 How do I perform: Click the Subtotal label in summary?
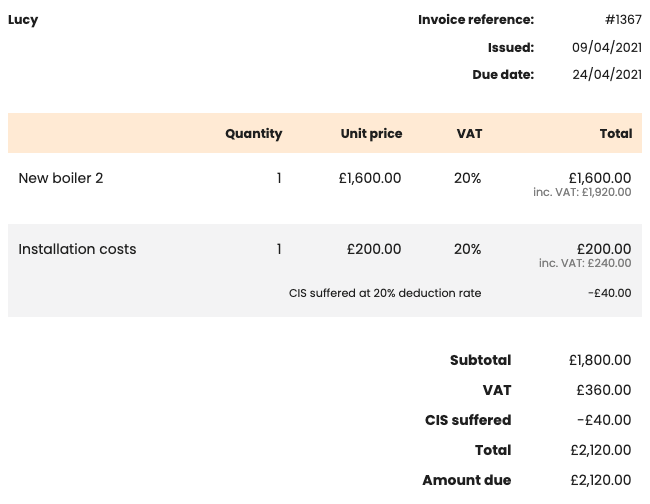tap(480, 360)
